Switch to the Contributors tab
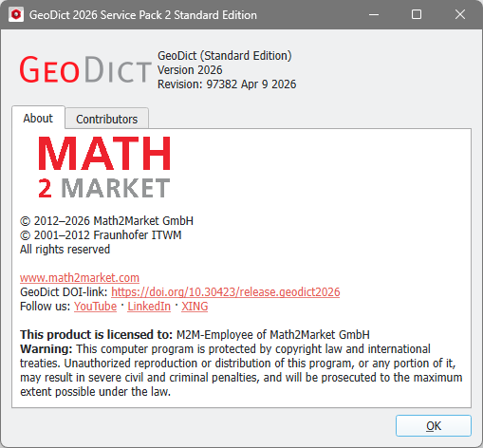Viewport: 483px width, 448px height. click(107, 119)
